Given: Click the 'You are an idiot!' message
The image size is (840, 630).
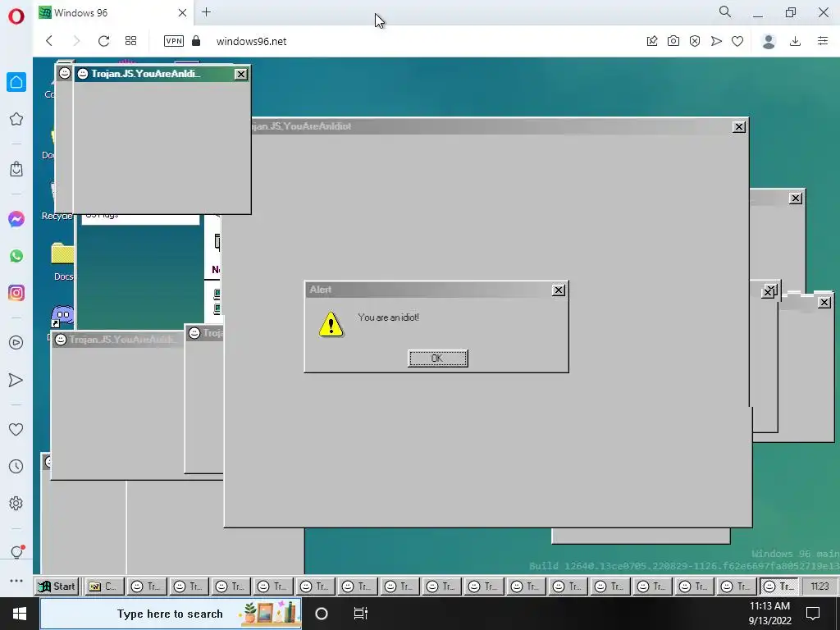Looking at the screenshot, I should pyautogui.click(x=388, y=317).
